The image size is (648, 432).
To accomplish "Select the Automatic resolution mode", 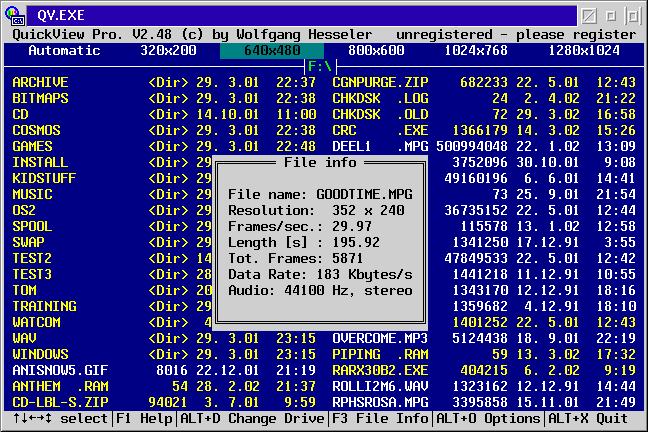I will point(64,50).
